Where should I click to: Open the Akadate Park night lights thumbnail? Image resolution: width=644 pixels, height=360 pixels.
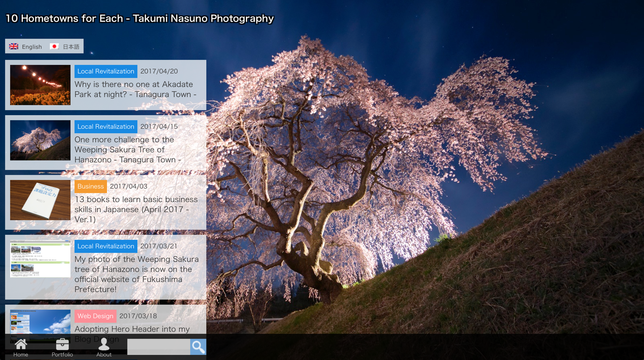pyautogui.click(x=40, y=85)
